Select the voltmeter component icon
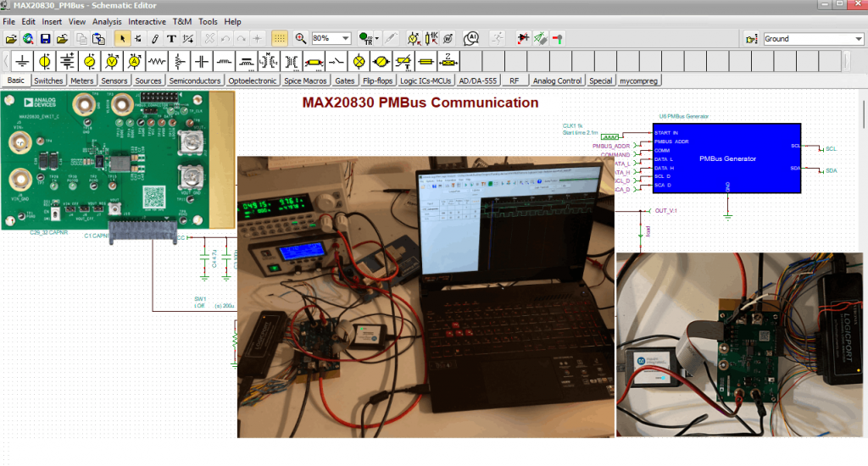The image size is (868, 466). pyautogui.click(x=111, y=62)
